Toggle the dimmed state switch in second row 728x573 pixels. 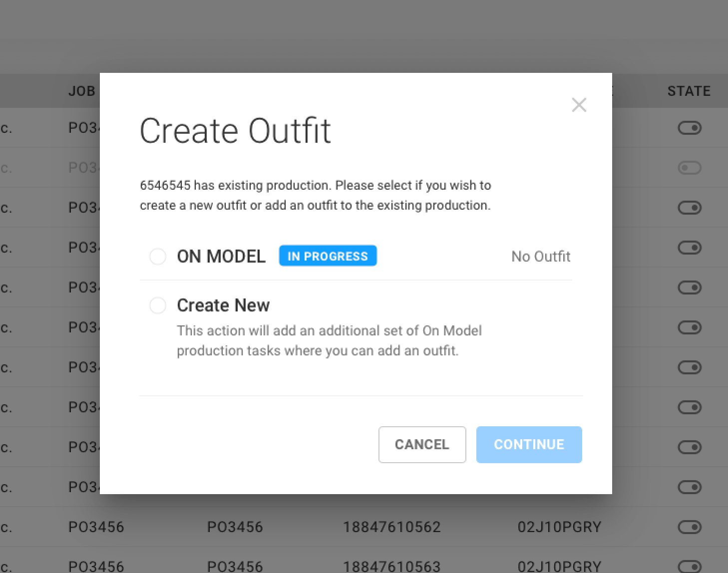coord(690,168)
